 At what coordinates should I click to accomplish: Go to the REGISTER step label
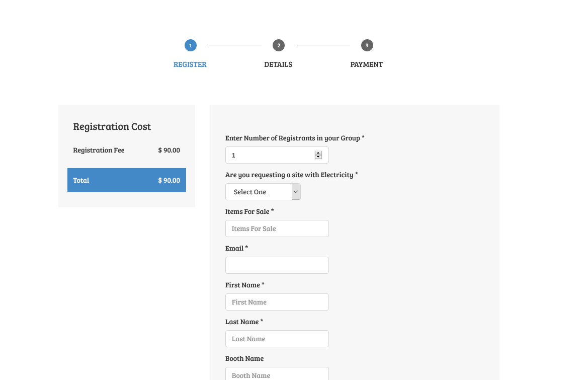click(x=190, y=64)
